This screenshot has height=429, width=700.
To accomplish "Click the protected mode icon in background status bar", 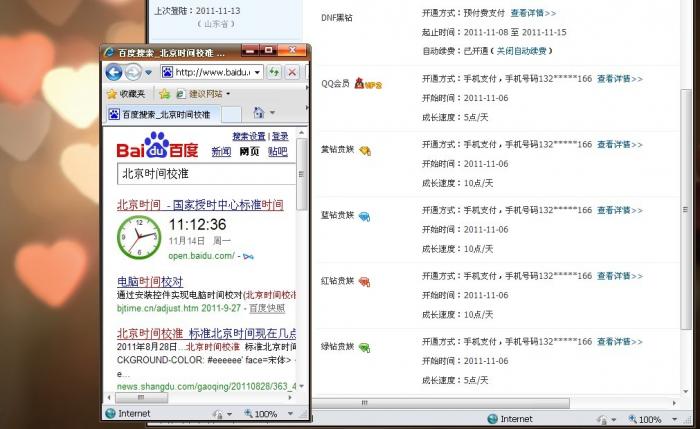I will click(602, 419).
